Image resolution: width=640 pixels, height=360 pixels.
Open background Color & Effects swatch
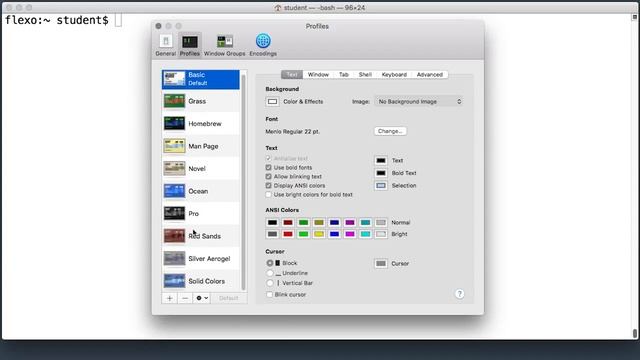click(x=273, y=102)
